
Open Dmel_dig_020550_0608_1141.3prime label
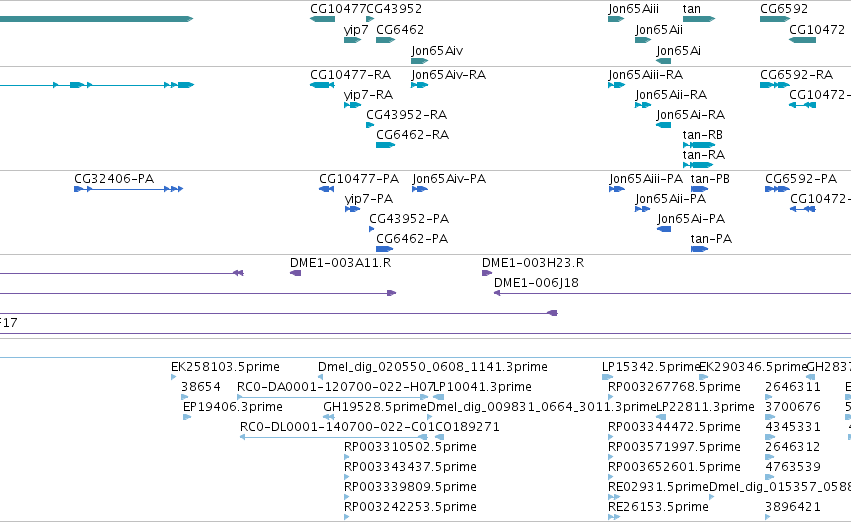[433, 367]
